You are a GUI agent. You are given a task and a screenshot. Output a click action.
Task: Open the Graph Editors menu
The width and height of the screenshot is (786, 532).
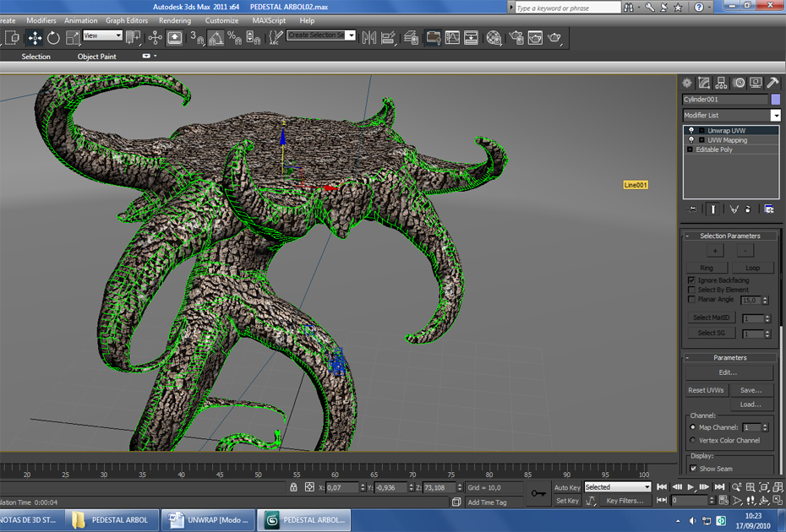point(127,20)
